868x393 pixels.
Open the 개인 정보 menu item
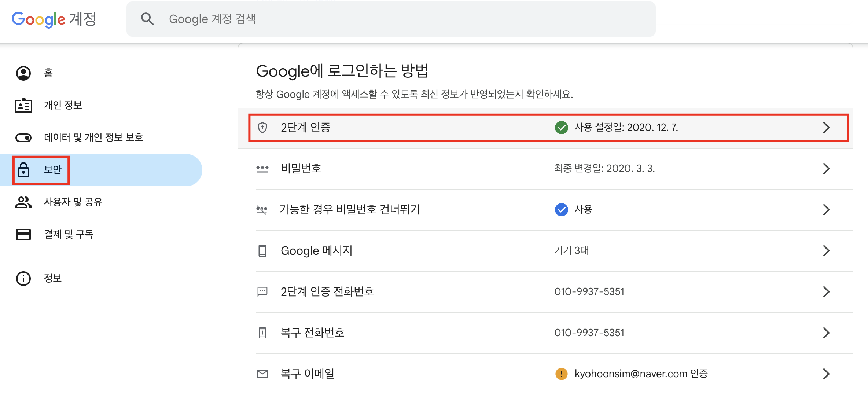[x=101, y=106]
